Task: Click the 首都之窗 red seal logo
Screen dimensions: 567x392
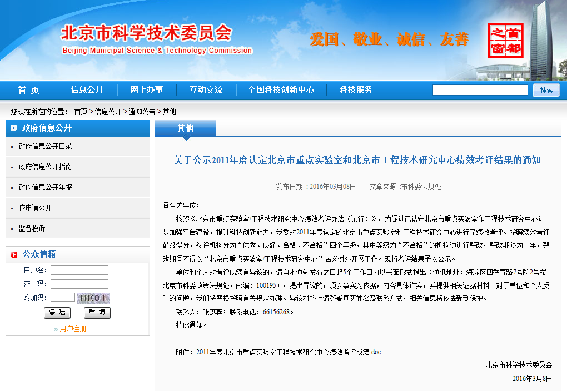Action: [x=506, y=41]
